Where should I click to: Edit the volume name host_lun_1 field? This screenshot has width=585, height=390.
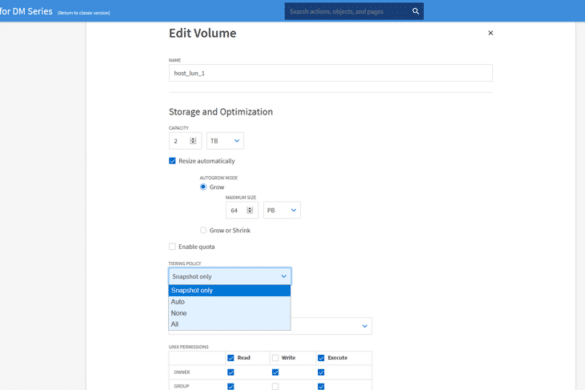331,73
